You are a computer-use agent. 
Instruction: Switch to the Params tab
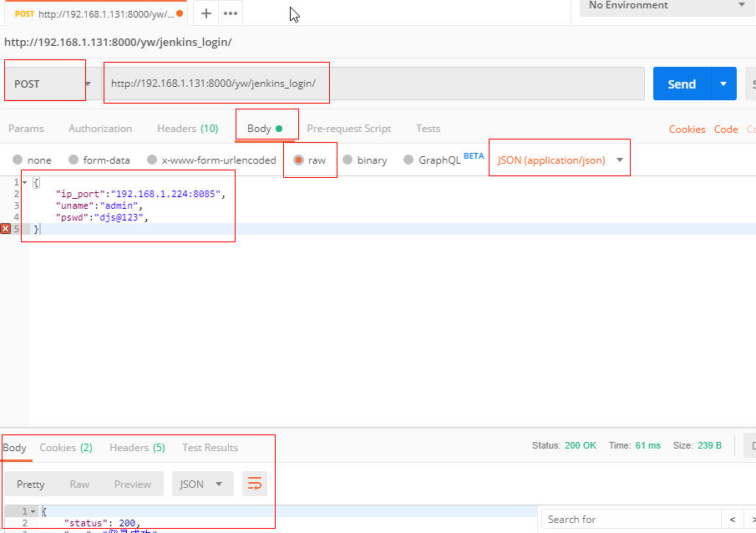coord(26,129)
